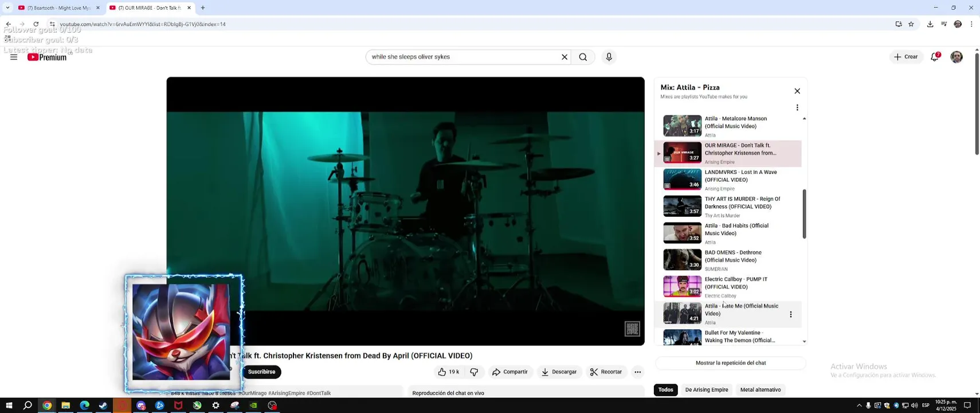Open Chrome downloads icon

[930, 24]
